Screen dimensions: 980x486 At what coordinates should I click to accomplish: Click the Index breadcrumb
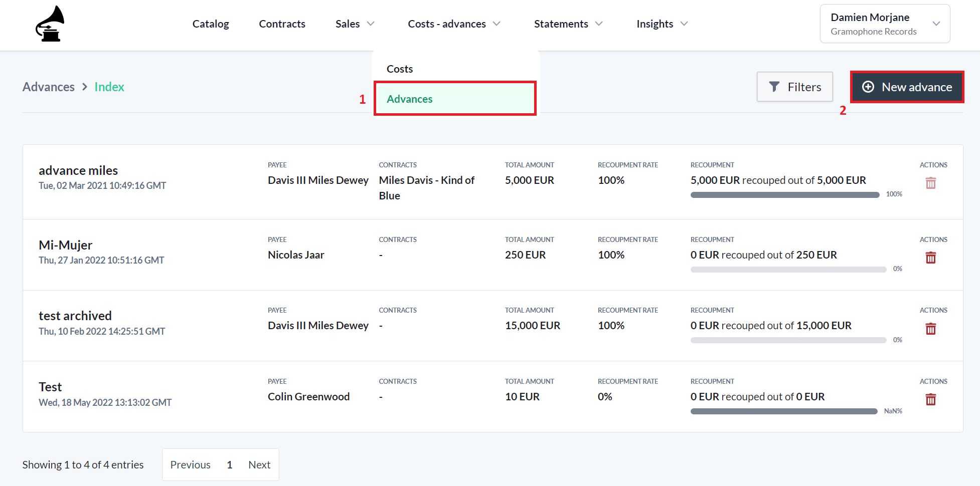click(x=109, y=87)
